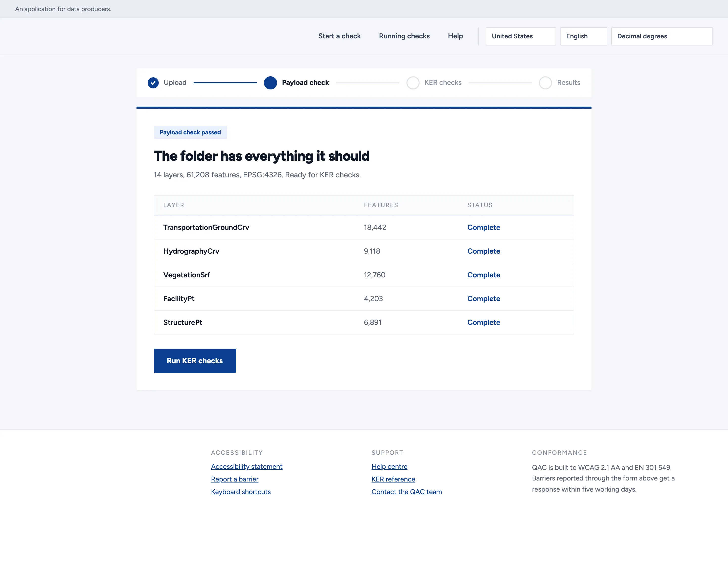Screen dimensions: 728x579
Task: Open the Help menu item
Action: (455, 36)
